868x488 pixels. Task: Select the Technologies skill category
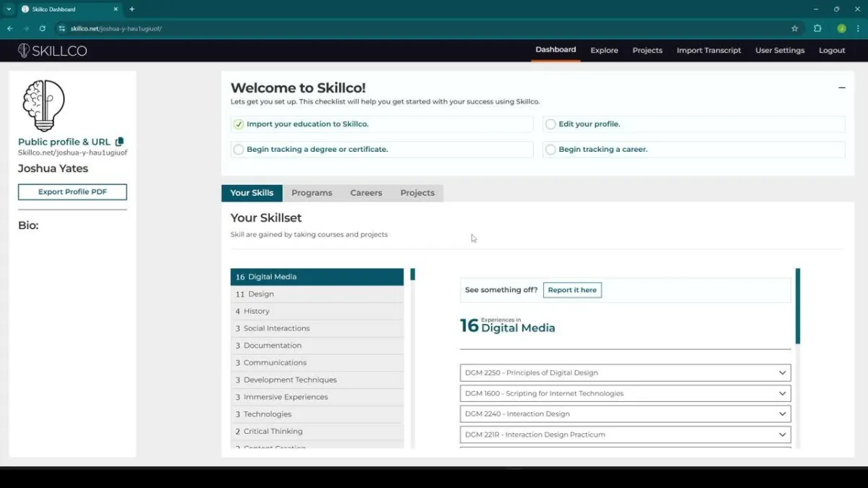[x=317, y=414]
